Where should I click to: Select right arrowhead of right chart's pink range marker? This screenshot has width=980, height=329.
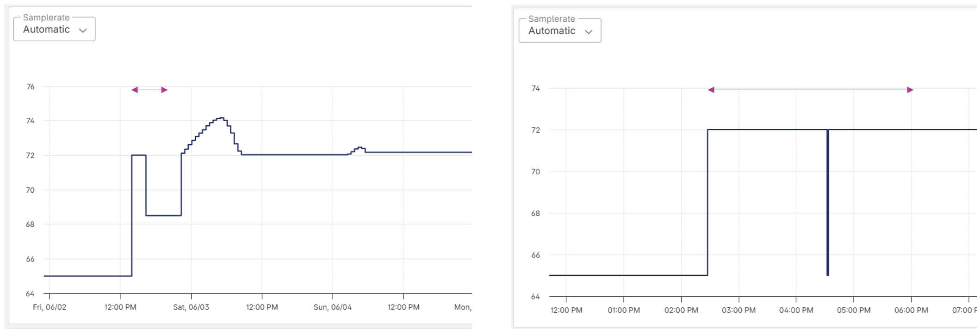[910, 90]
